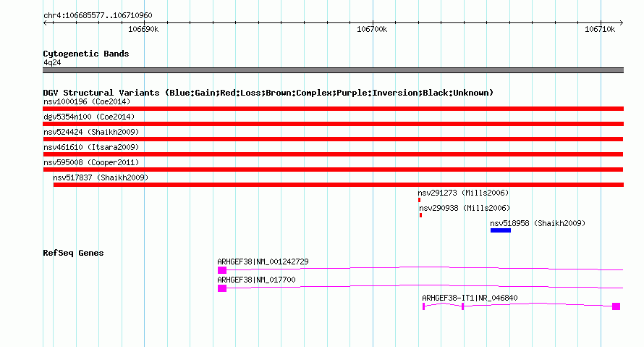Select the nsv595008 (Cooper2011) label
644x347 pixels.
91,162
